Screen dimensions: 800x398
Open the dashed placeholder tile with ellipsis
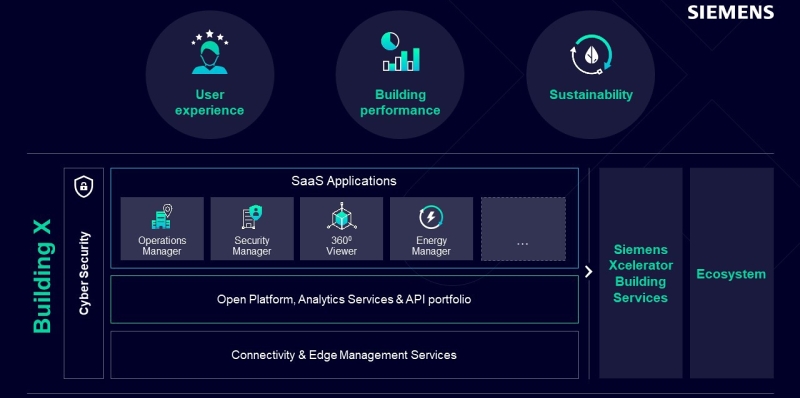tap(523, 229)
